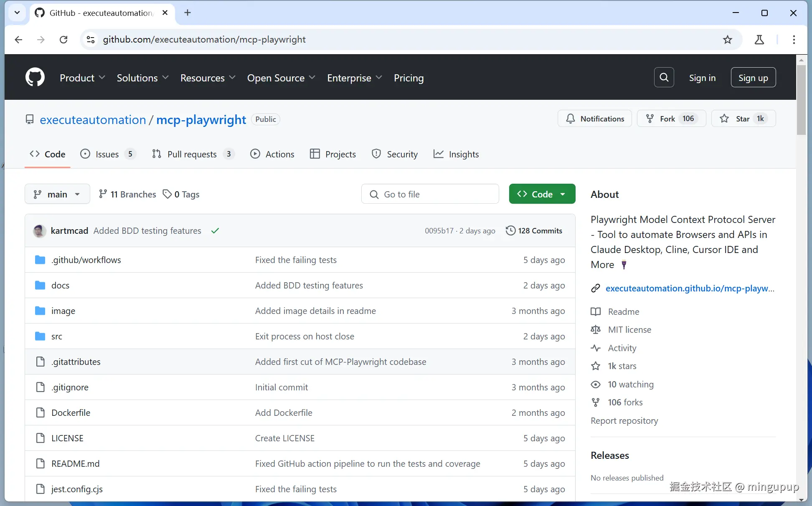Bookmark this page with the star icon
The image size is (812, 506).
(x=727, y=40)
